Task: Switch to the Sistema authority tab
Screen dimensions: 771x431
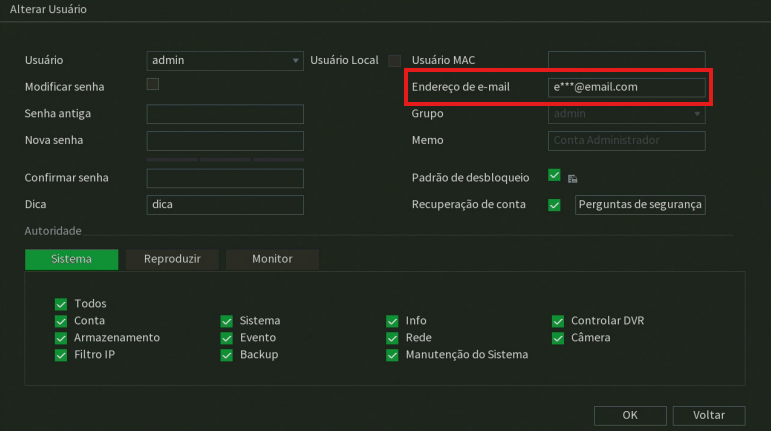Action: point(71,259)
